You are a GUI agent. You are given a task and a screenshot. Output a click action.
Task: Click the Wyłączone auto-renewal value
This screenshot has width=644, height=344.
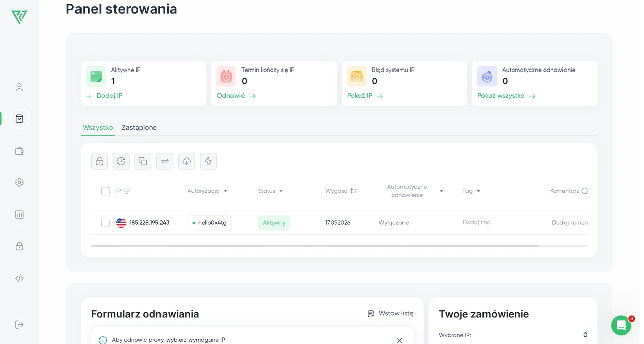click(x=393, y=223)
